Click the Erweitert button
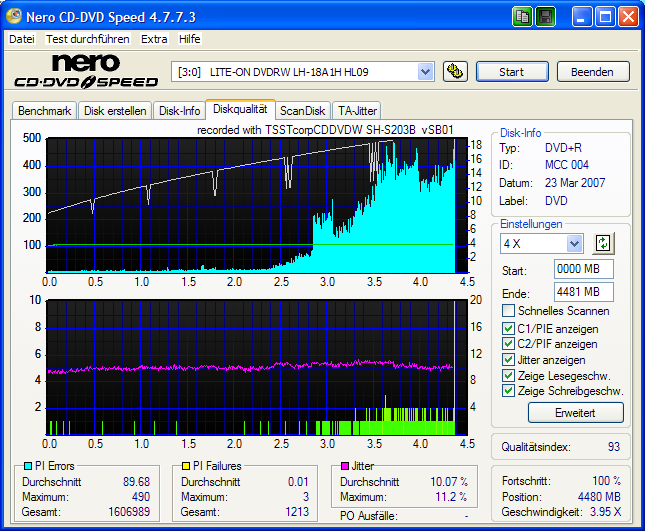 [x=575, y=413]
